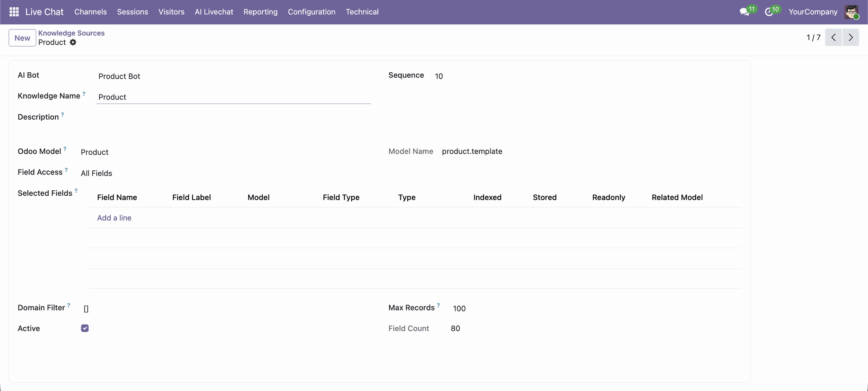Go to the previous record arrow
The height and width of the screenshot is (391, 868).
click(x=833, y=38)
